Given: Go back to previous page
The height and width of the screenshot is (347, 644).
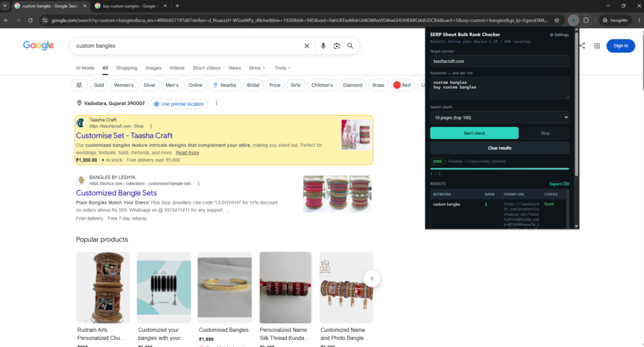Looking at the screenshot, I should click(6, 20).
